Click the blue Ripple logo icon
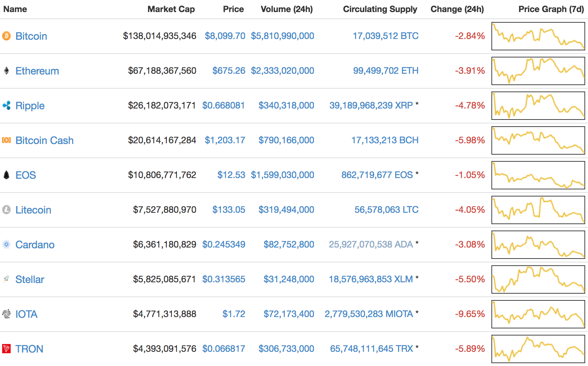The image size is (588, 366). [x=6, y=105]
